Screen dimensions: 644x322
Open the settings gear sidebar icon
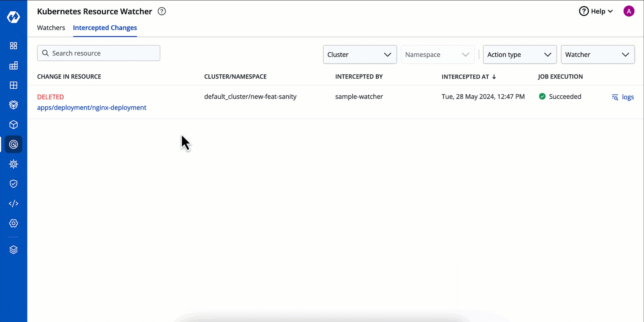13,223
